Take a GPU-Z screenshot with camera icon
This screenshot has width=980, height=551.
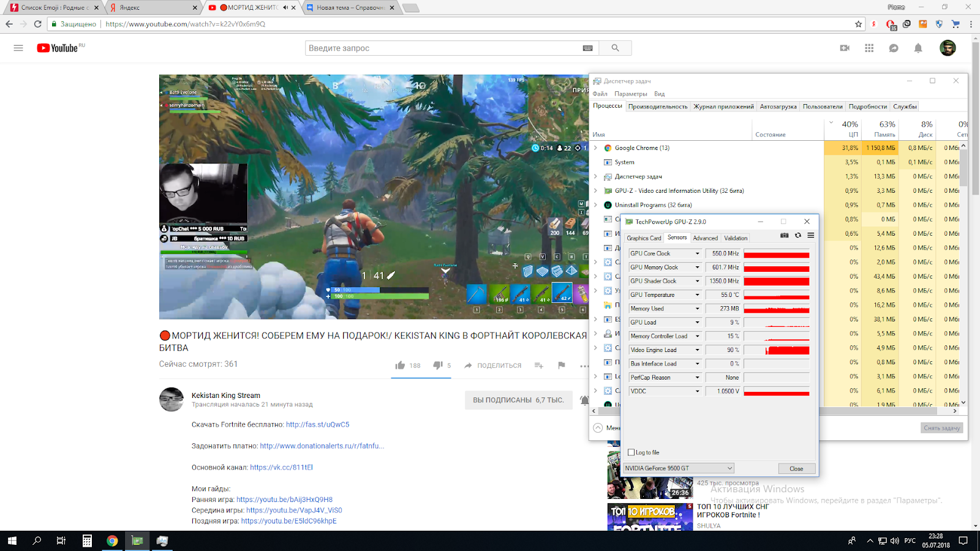coord(785,236)
